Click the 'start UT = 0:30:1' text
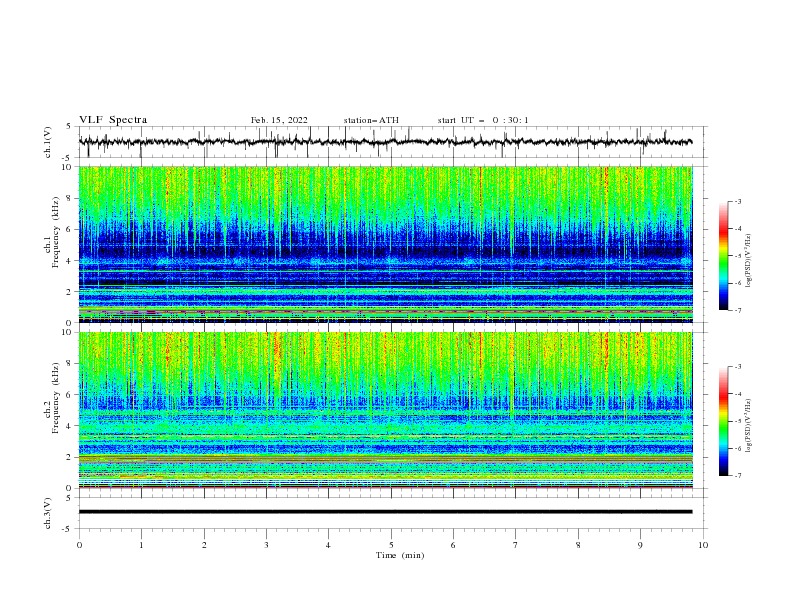 click(x=483, y=120)
